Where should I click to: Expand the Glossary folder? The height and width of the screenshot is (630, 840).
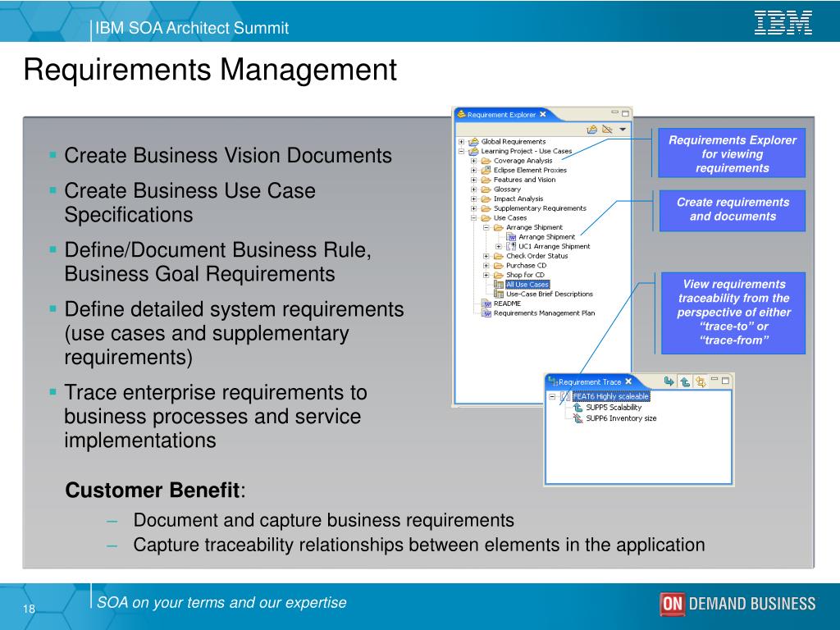tap(473, 189)
